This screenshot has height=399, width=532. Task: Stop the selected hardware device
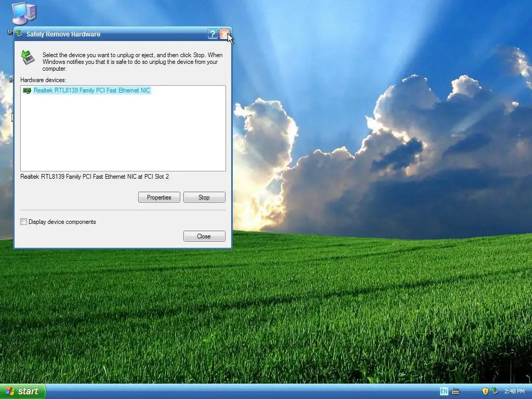(x=204, y=197)
